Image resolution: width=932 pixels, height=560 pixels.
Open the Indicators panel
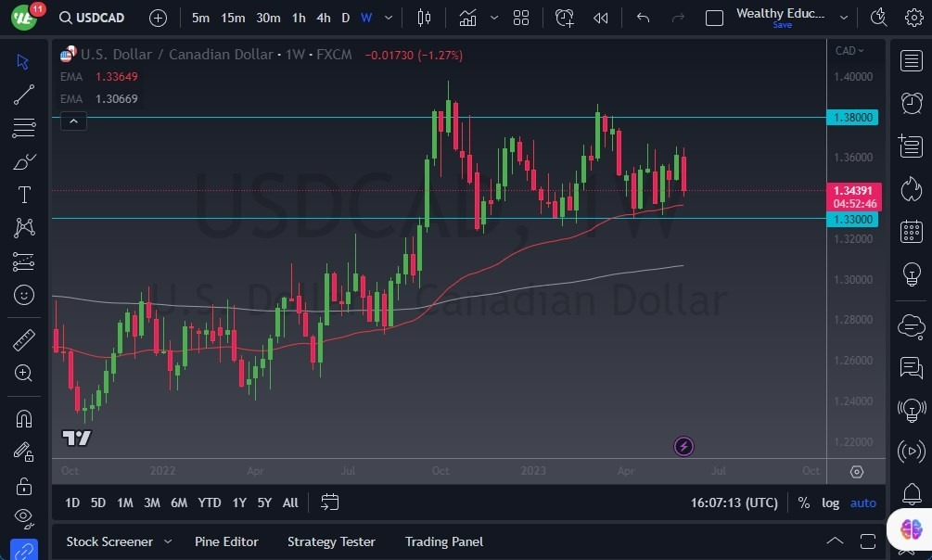466,17
